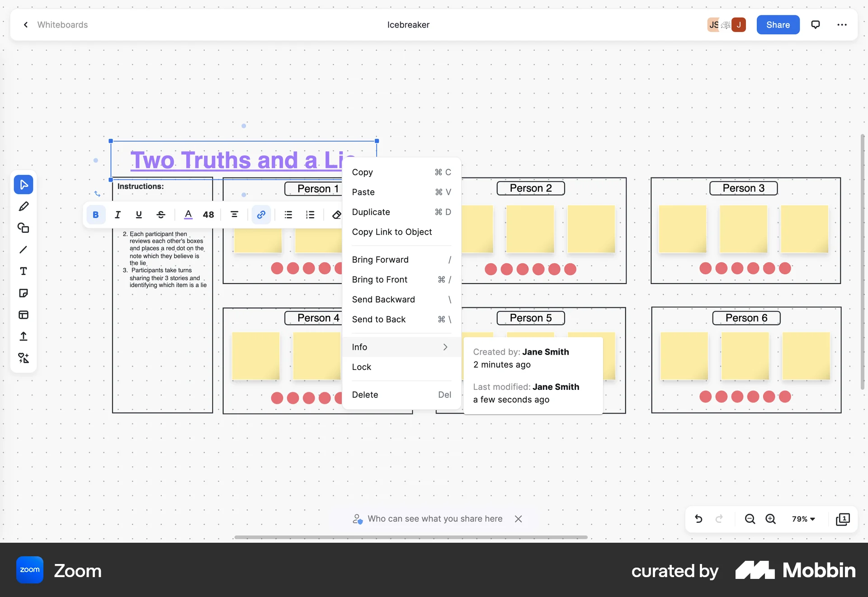
Task: Select the Line tool
Action: click(24, 250)
